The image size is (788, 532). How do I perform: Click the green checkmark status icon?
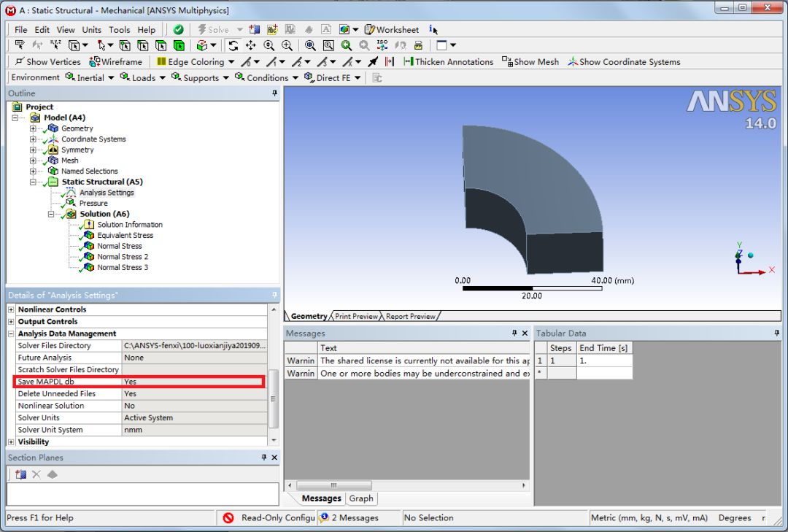pyautogui.click(x=179, y=30)
